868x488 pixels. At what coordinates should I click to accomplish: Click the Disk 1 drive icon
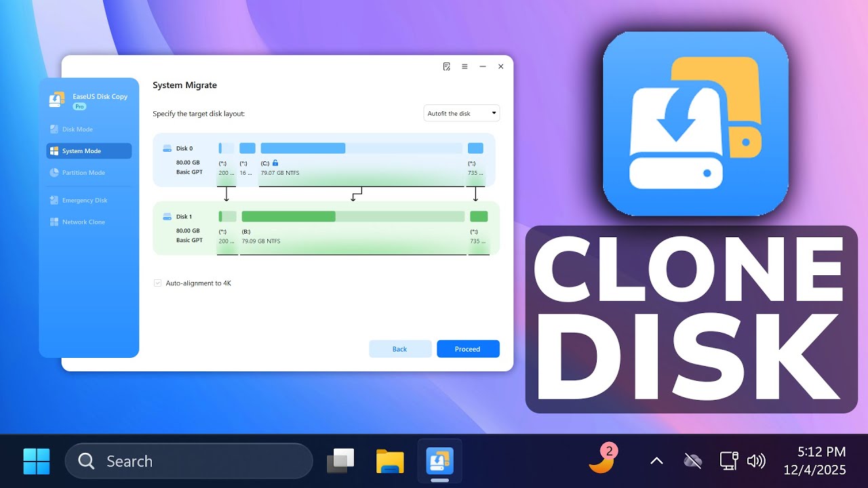[x=167, y=217]
